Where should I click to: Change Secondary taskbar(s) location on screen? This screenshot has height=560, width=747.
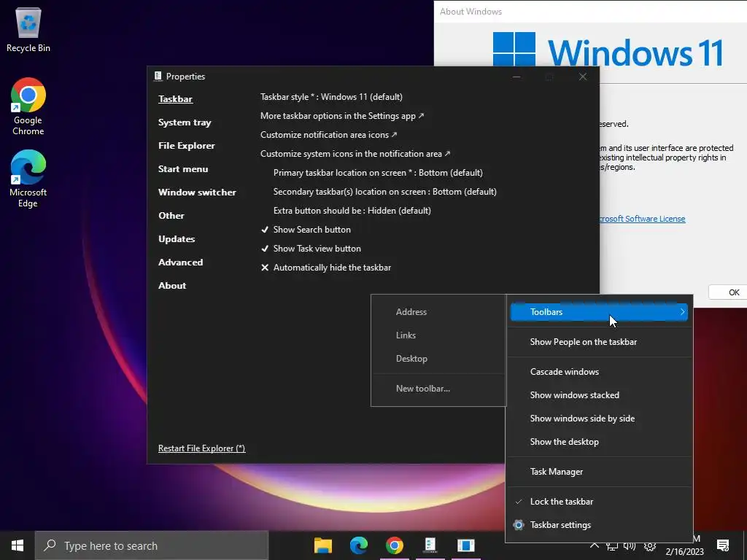coord(385,192)
